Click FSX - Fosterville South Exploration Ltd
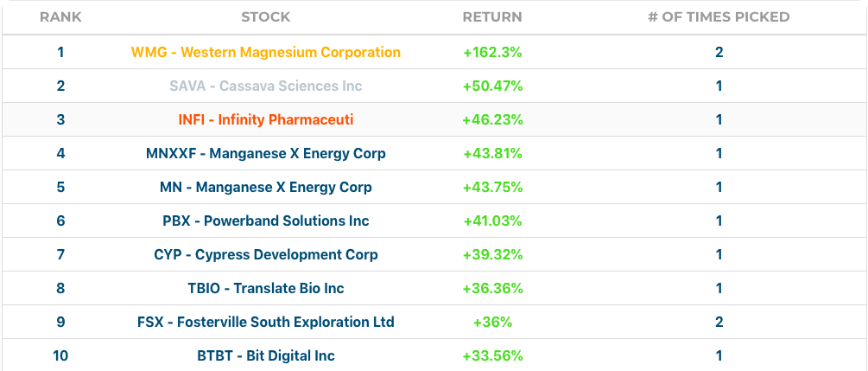 pyautogui.click(x=266, y=322)
